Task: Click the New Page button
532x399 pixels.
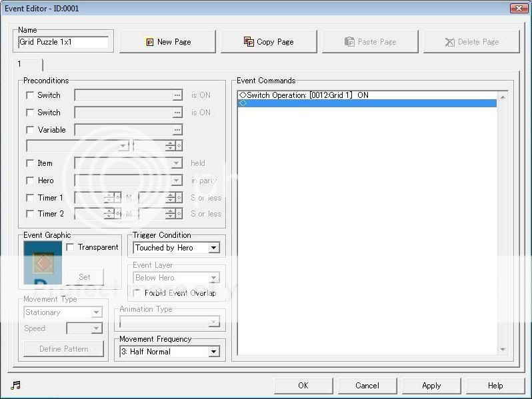Action: [168, 42]
